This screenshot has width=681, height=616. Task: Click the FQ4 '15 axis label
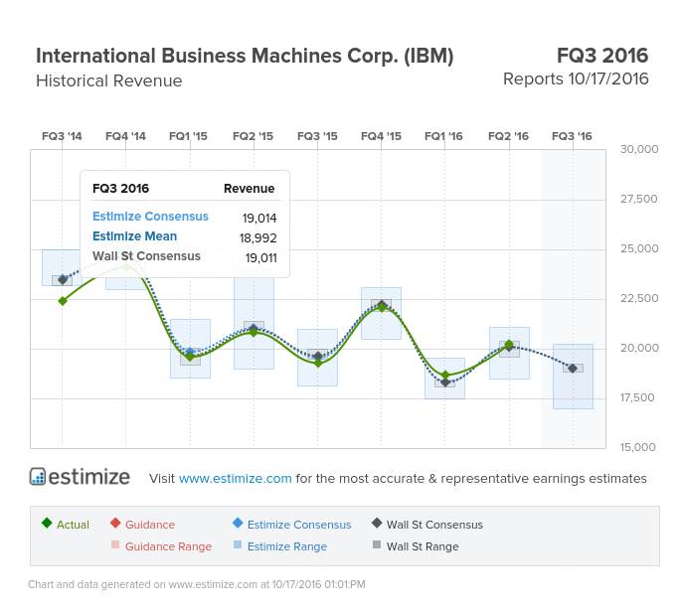point(381,136)
